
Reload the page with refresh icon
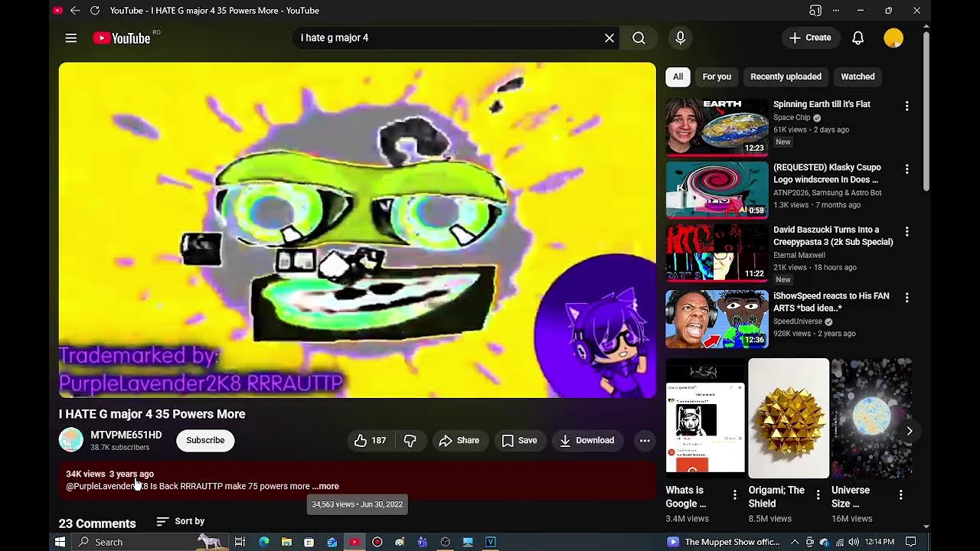95,11
